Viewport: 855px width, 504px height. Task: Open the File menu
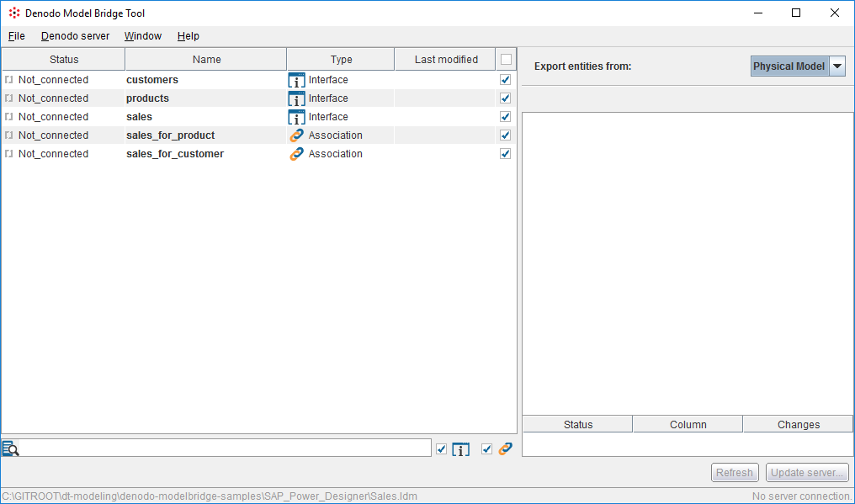(x=17, y=36)
